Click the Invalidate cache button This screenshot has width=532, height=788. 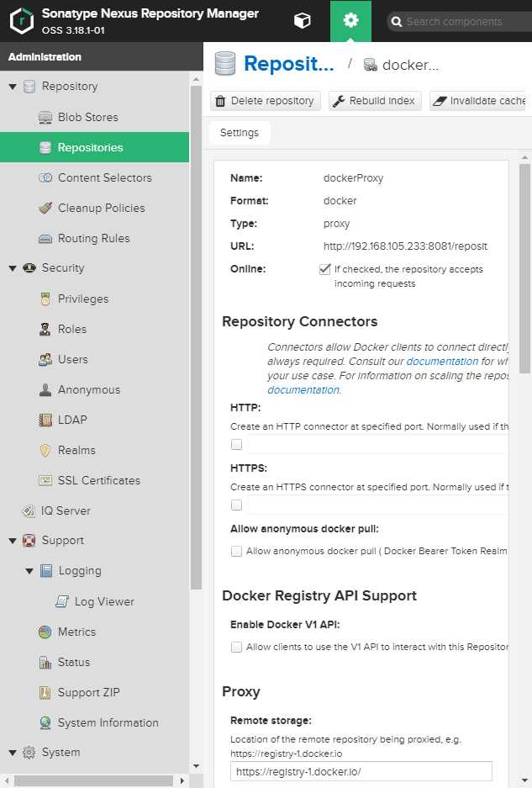pyautogui.click(x=479, y=101)
